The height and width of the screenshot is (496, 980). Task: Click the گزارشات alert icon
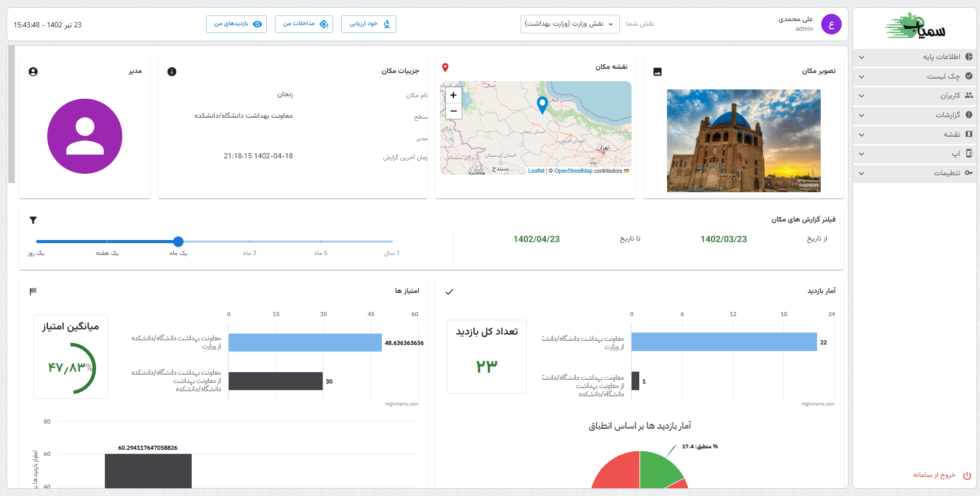[969, 115]
